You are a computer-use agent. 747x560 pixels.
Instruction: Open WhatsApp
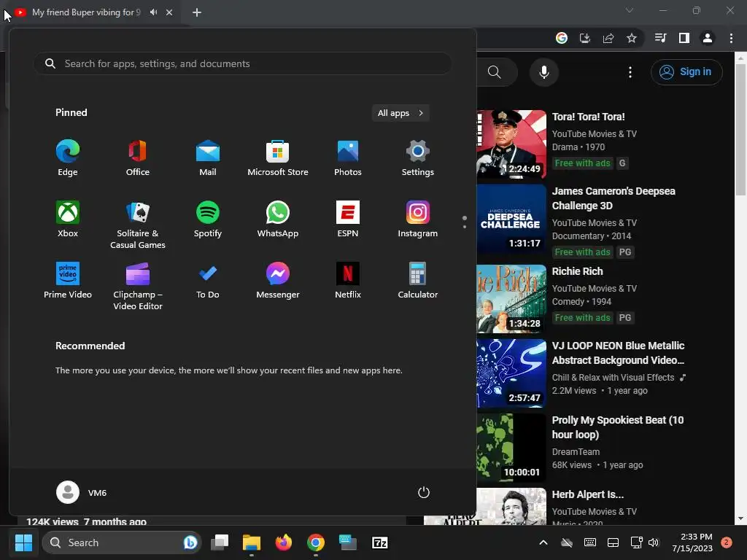click(x=278, y=219)
